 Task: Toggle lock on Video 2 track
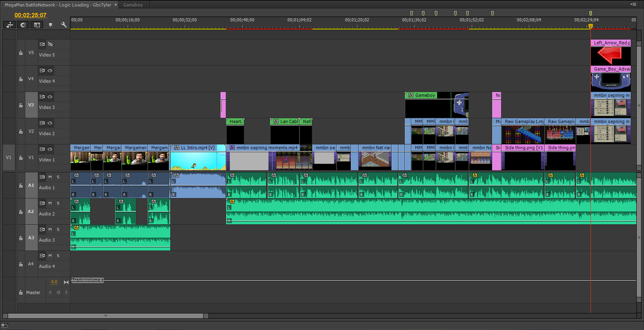tap(21, 132)
